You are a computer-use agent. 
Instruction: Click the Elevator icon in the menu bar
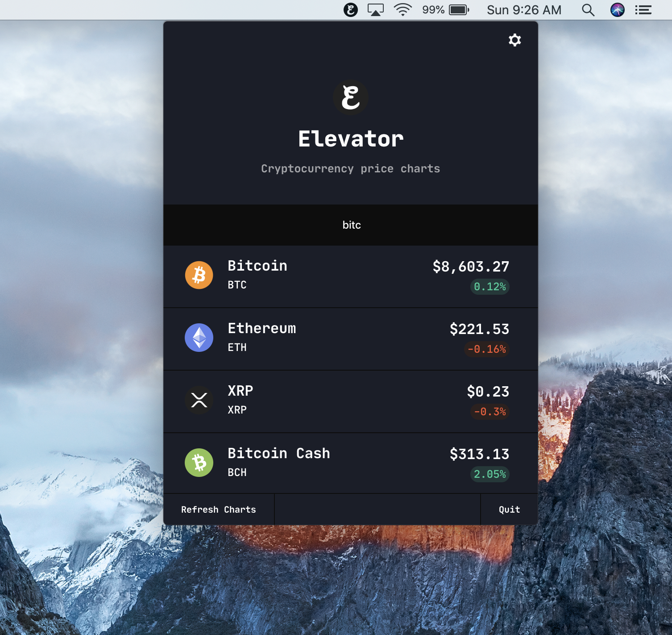(x=351, y=10)
